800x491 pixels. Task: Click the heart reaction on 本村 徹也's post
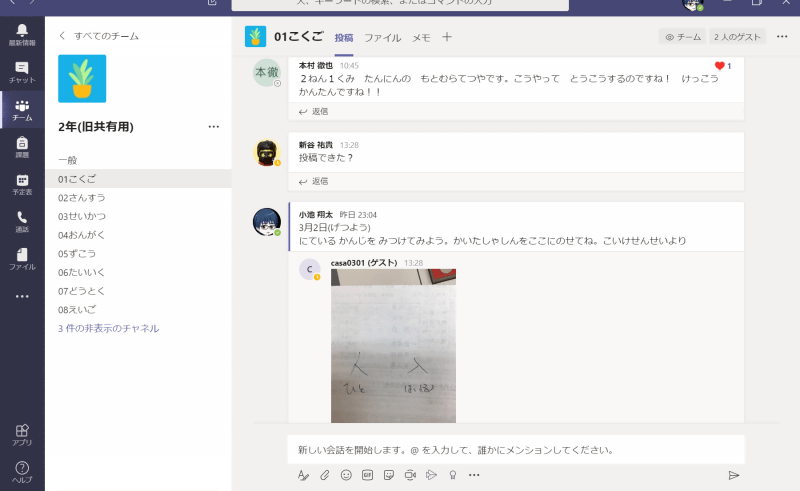tap(719, 66)
